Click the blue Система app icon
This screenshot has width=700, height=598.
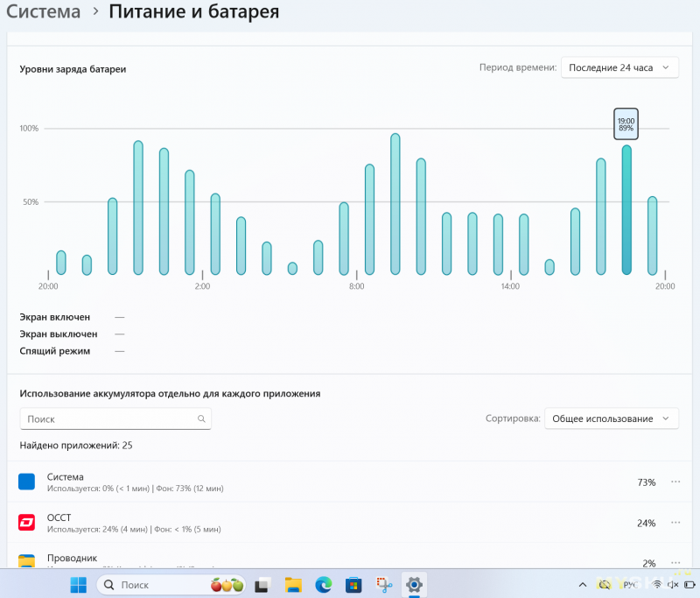coord(26,482)
